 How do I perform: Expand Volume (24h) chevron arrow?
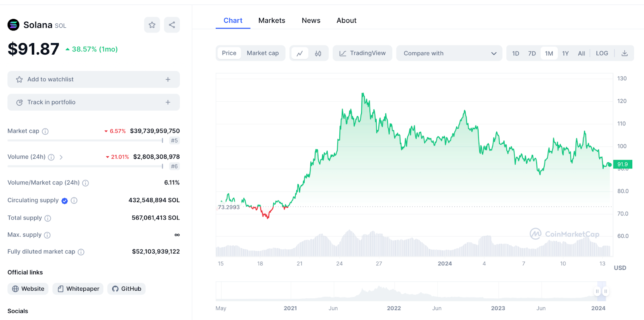[61, 157]
